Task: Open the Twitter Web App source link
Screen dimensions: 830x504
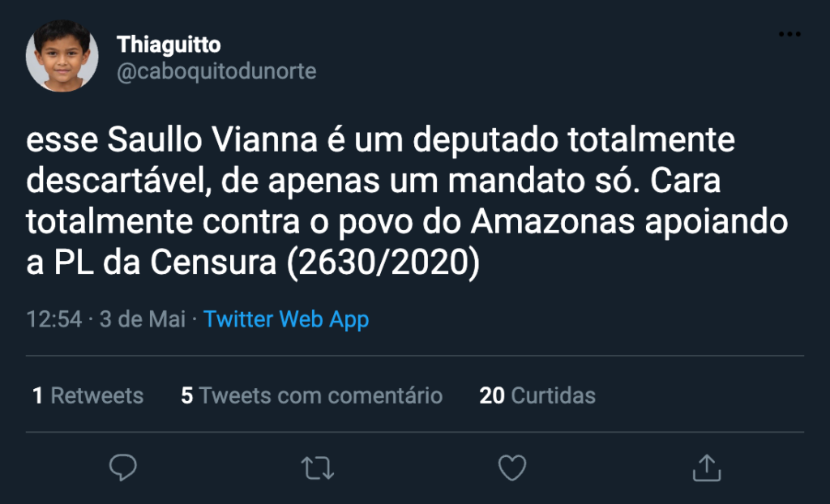Action: click(x=286, y=319)
